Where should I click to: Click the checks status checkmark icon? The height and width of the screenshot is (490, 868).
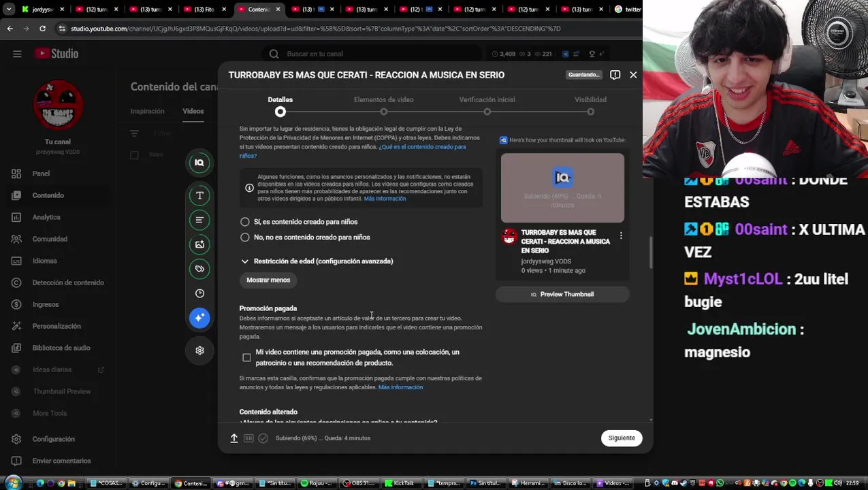(x=263, y=438)
